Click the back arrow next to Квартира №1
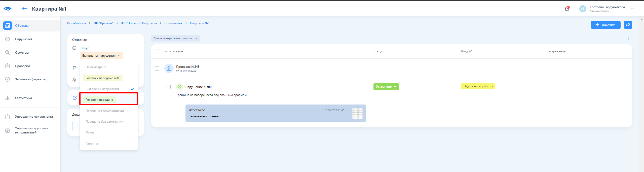This screenshot has height=172, width=644. (24, 9)
